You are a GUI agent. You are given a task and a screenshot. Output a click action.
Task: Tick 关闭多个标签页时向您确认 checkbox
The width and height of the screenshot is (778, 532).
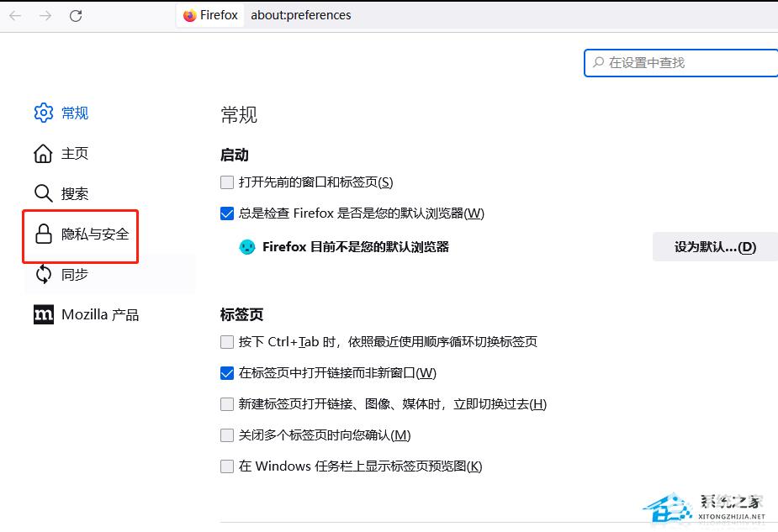[227, 435]
